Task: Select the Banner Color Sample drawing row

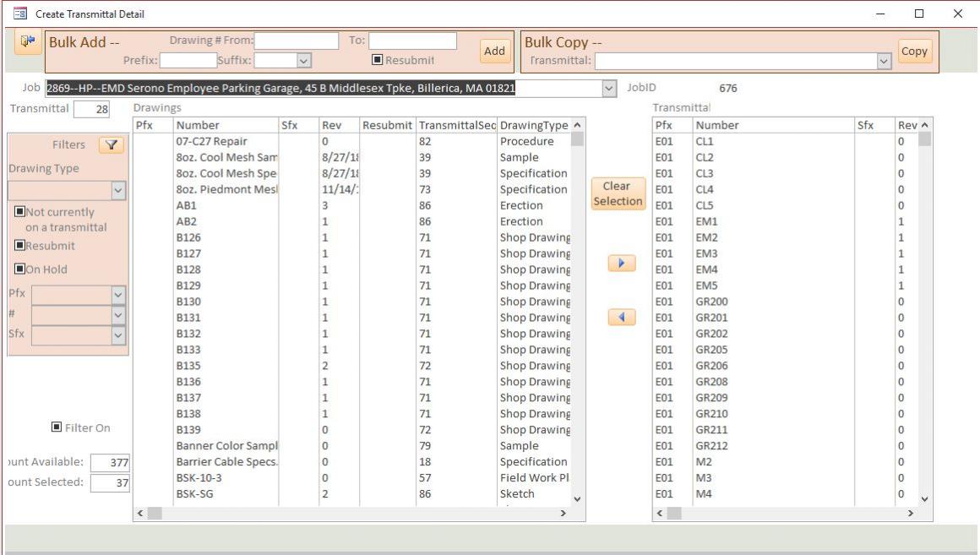Action: [352, 446]
